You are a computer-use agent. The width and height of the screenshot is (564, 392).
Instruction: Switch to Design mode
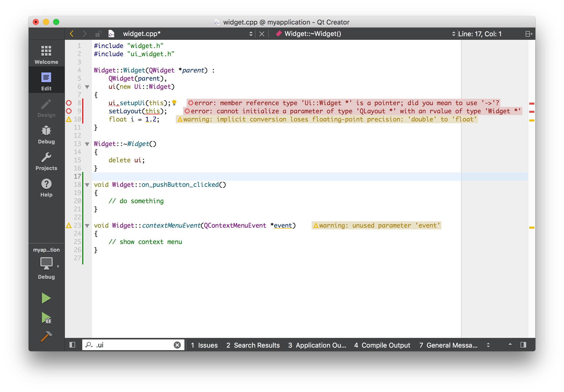46,107
